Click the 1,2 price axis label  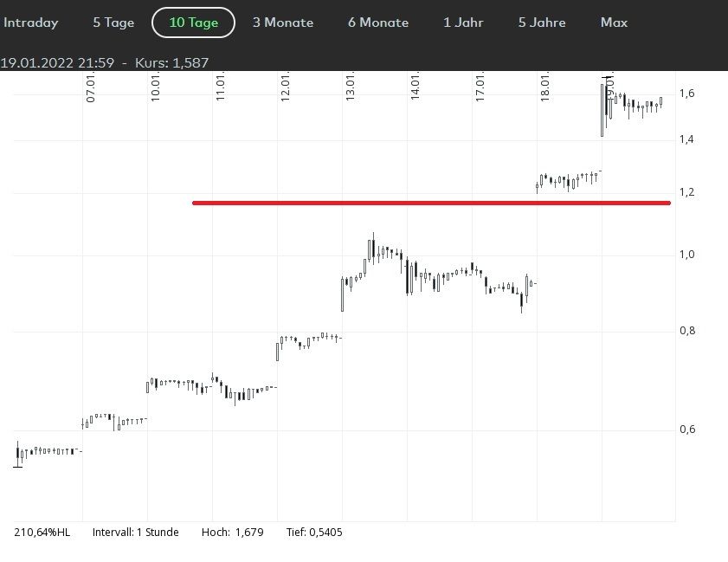pos(688,192)
